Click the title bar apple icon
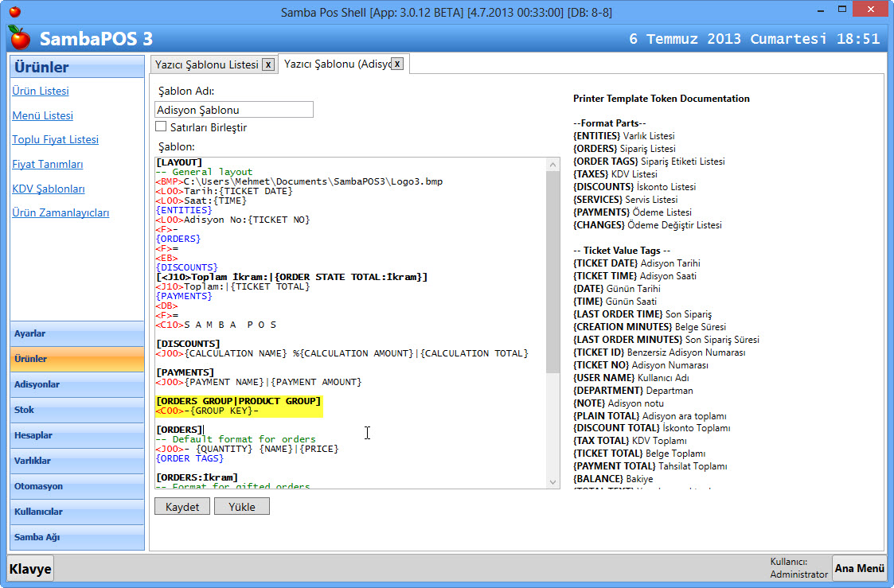Screen dimensions: 894x588 point(14,12)
